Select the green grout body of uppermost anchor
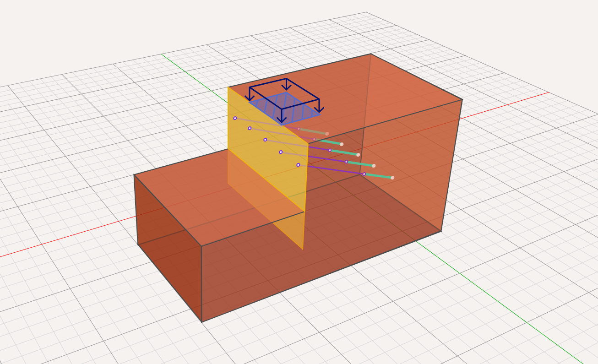 [313, 131]
